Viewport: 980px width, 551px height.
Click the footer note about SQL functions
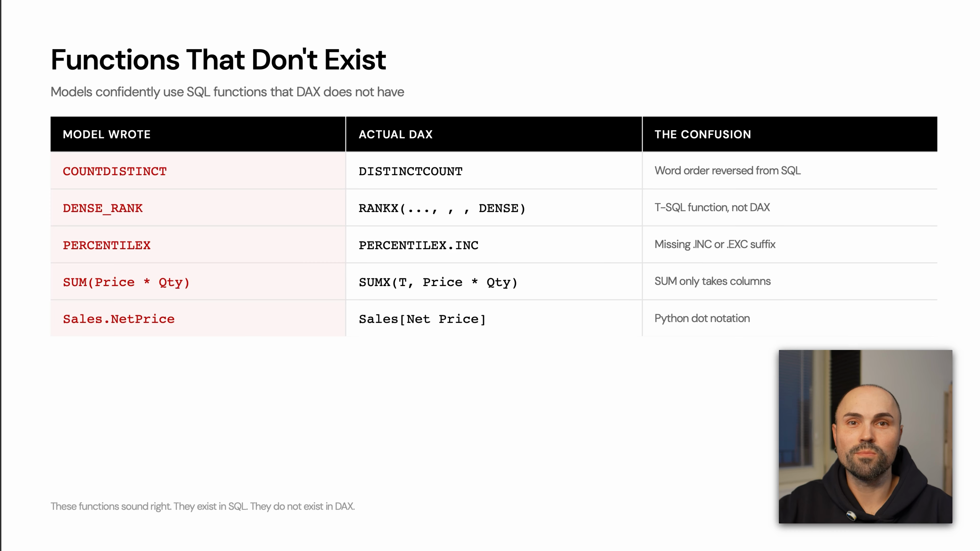pos(202,506)
